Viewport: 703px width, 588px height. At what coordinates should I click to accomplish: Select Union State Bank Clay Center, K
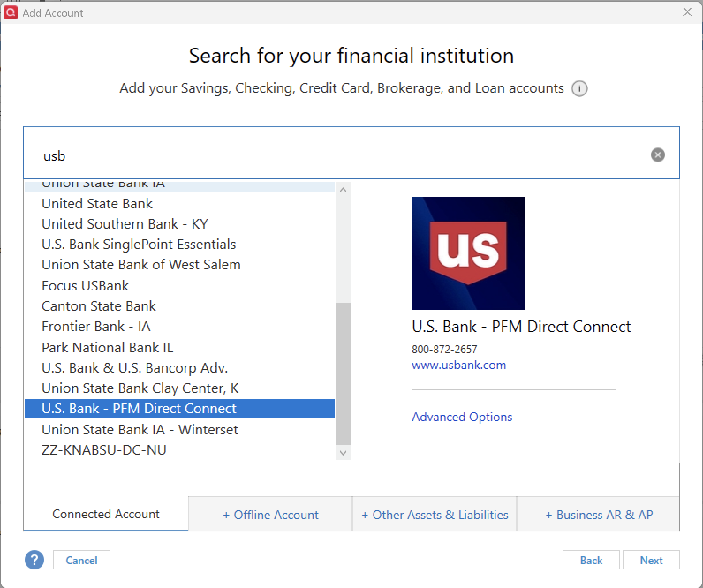180,388
